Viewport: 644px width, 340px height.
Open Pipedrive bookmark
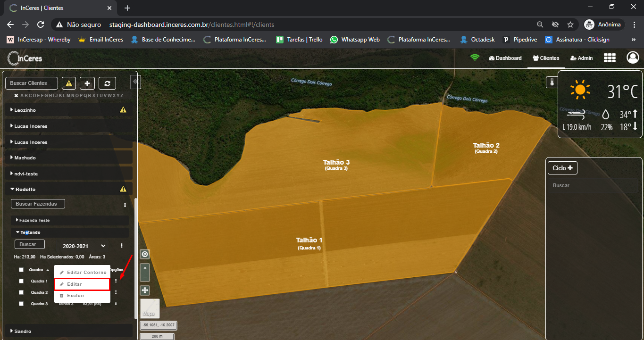coord(520,40)
